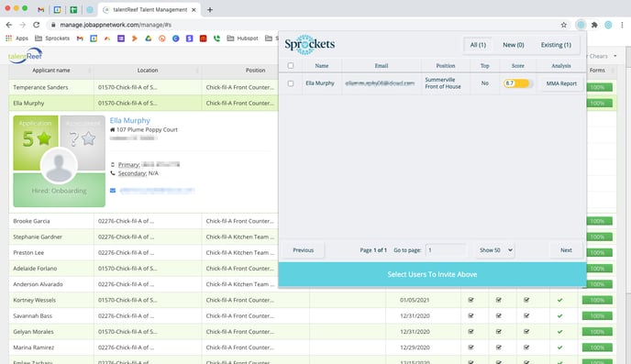
Task: Click the Hired: Onboarding status banner
Action: point(59,191)
